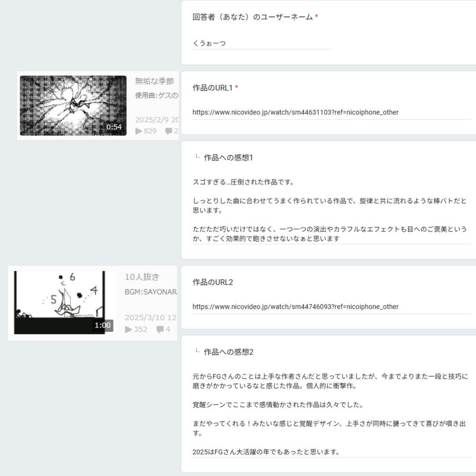This screenshot has height=476, width=476.
Task: Click the indent corner icon before 作品への感想1
Action: (197, 157)
